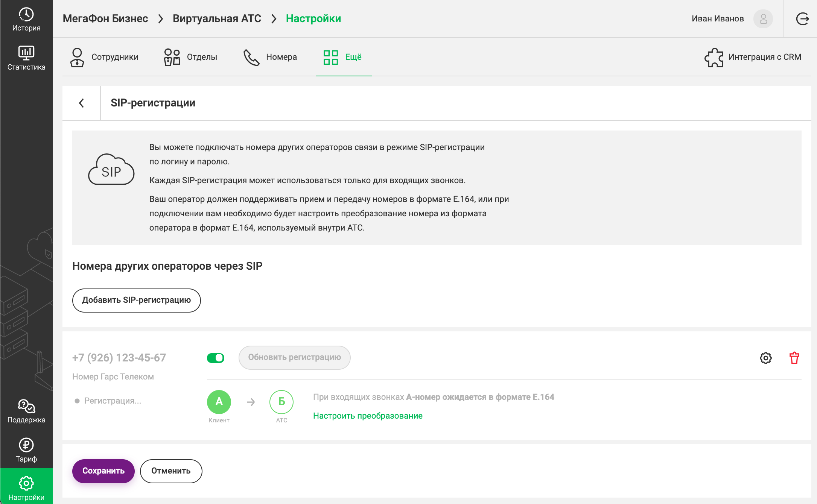Image resolution: width=817 pixels, height=504 pixels.
Task: Open registration settings gear icon
Action: coord(765,358)
